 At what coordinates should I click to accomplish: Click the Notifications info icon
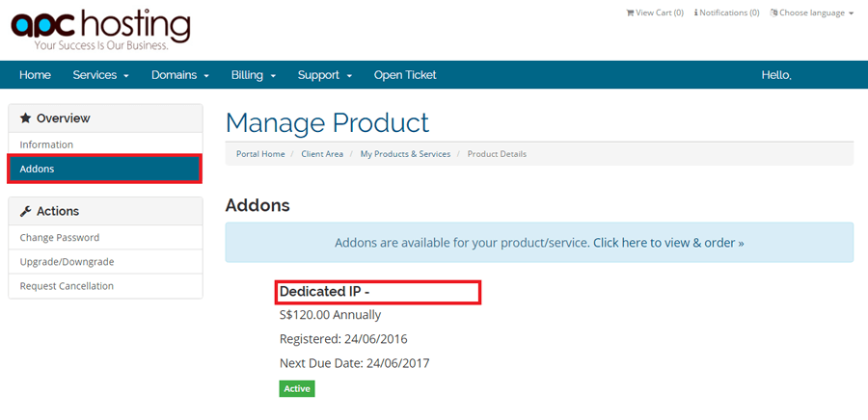(x=695, y=13)
